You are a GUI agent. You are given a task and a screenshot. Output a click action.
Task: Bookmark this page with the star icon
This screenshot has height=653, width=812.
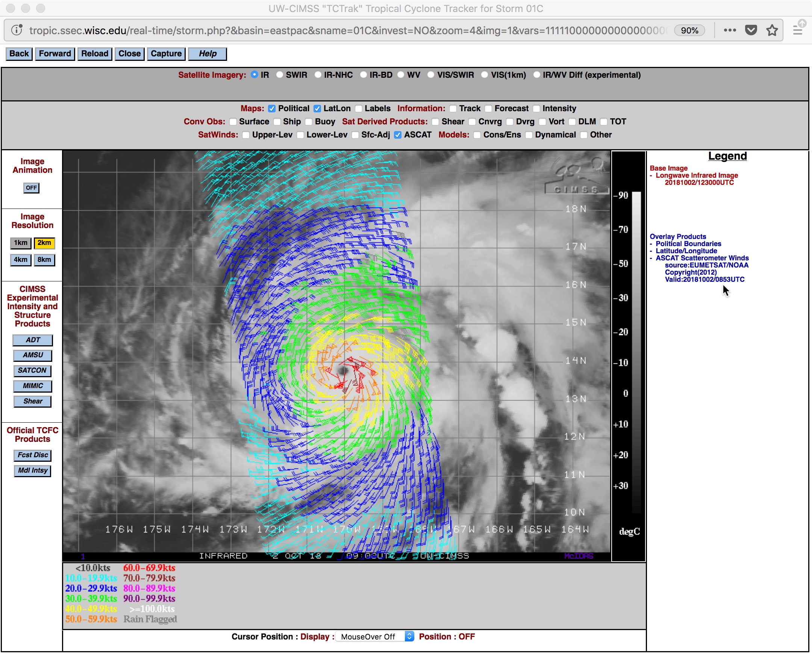point(772,30)
